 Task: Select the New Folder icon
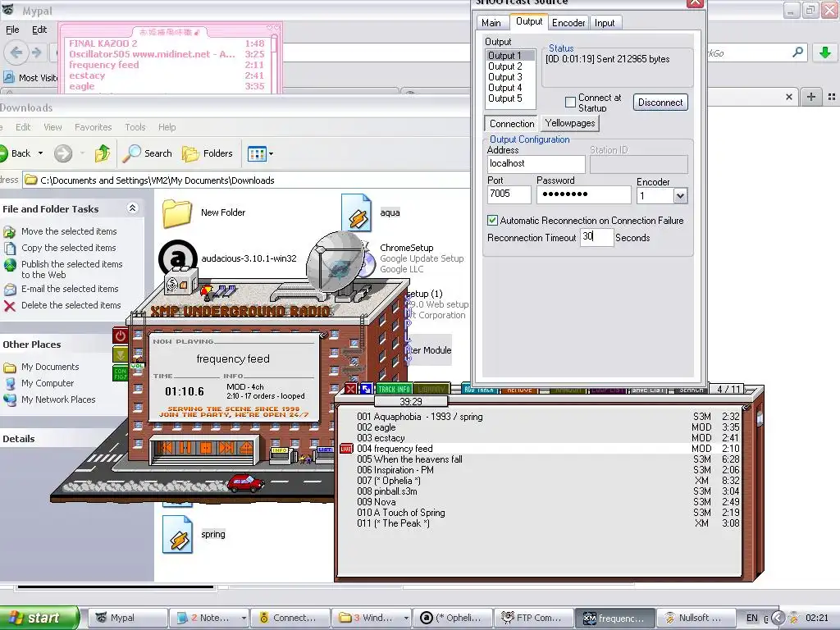tap(177, 212)
